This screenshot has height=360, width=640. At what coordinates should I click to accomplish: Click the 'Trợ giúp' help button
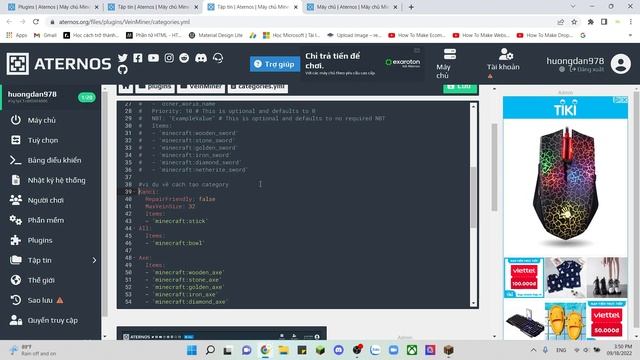pos(275,64)
